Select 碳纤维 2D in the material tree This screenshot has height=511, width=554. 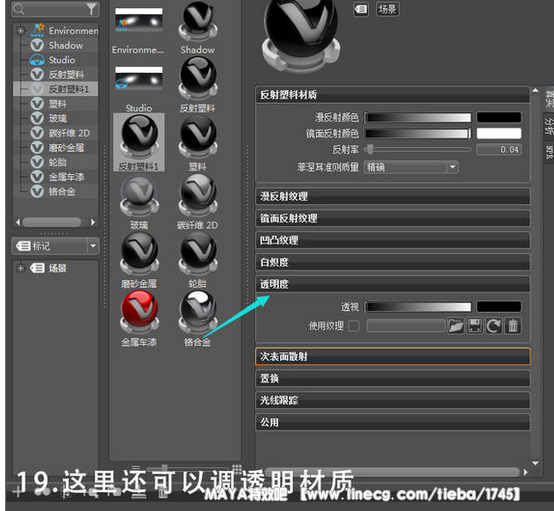click(x=69, y=133)
